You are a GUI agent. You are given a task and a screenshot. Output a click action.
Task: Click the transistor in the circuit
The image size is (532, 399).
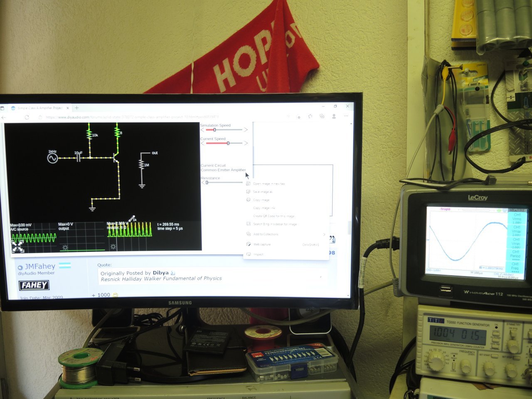pyautogui.click(x=116, y=158)
